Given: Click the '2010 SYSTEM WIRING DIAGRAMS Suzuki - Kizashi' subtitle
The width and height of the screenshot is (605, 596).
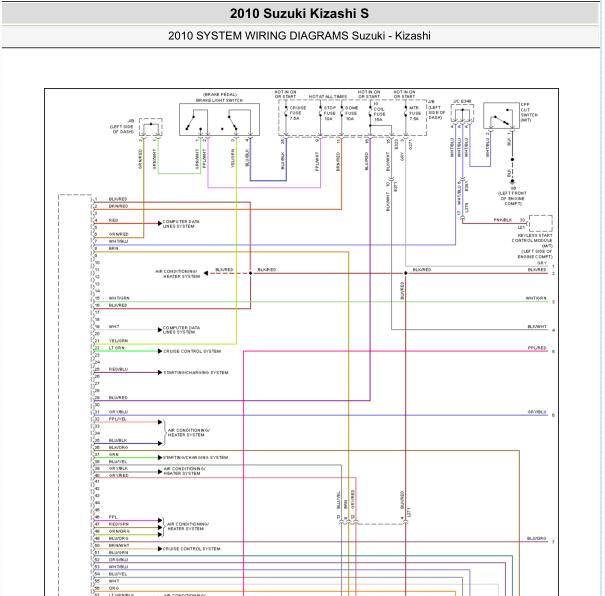Looking at the screenshot, I should (x=299, y=36).
